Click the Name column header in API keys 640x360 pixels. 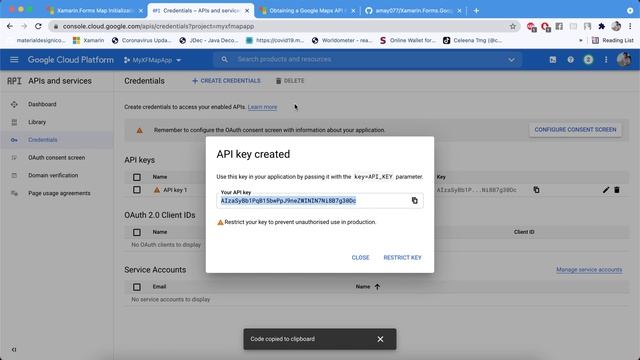point(160,177)
